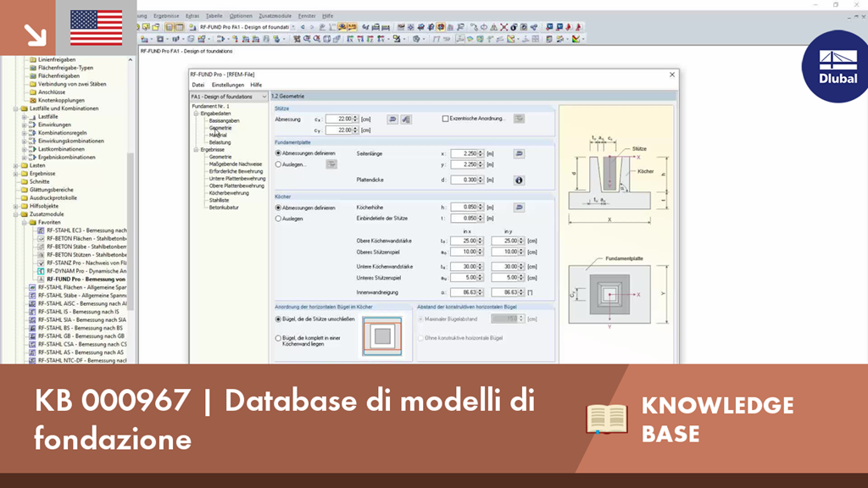Open Hilfe menu in RF-FUND Pro dialog
Screen dimensions: 868x488
point(256,86)
